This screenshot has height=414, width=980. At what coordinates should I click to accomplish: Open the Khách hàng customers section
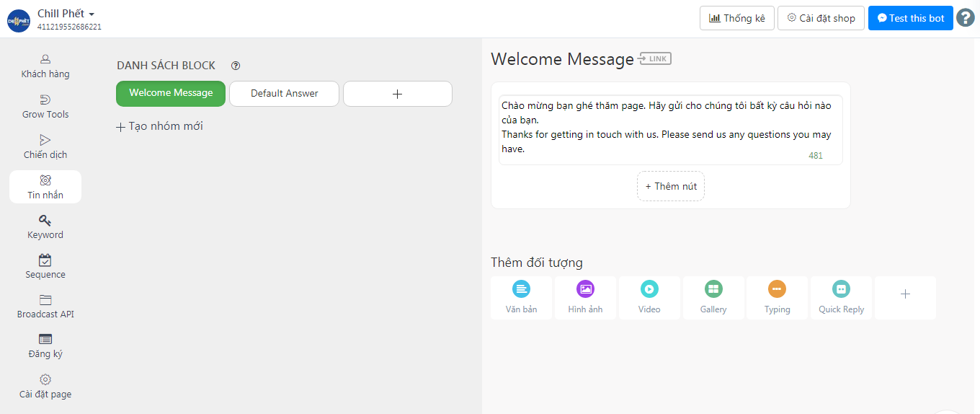click(45, 66)
